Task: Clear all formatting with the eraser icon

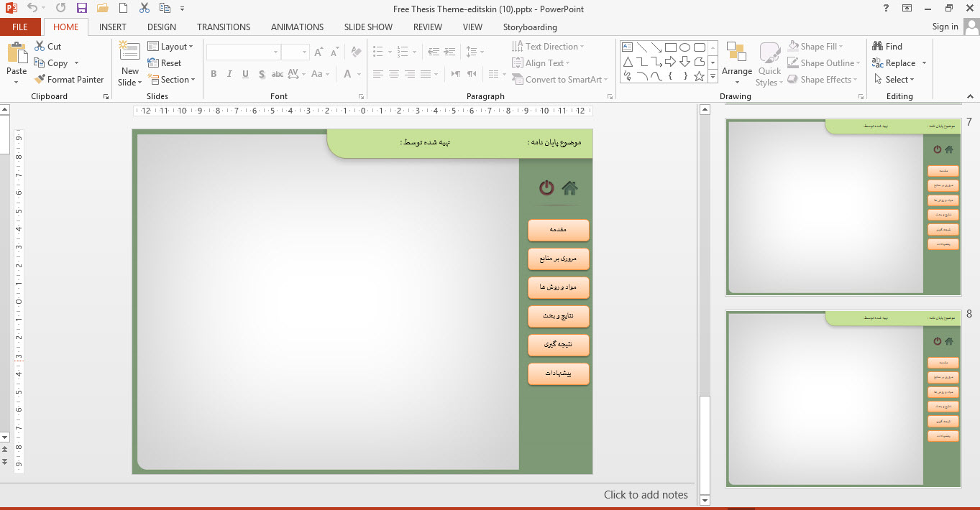Action: pos(356,52)
